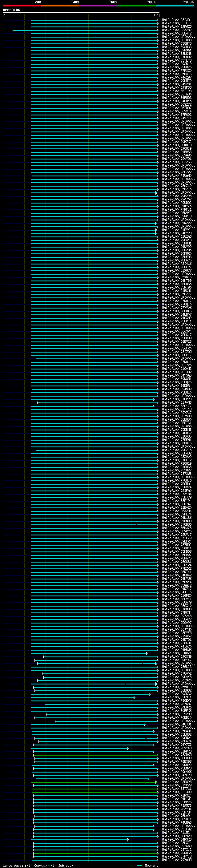Click the =50char. scale legend
The width and height of the screenshot is (197, 868).
[x=147, y=866]
